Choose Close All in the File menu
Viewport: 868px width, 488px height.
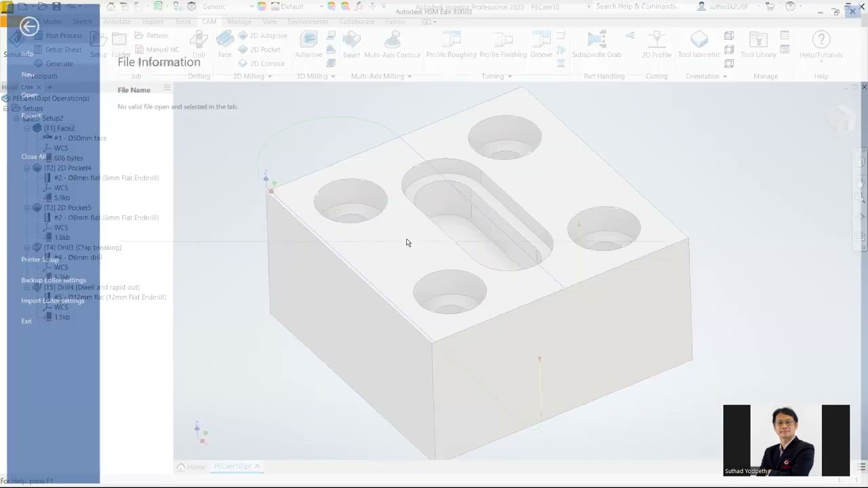(33, 157)
